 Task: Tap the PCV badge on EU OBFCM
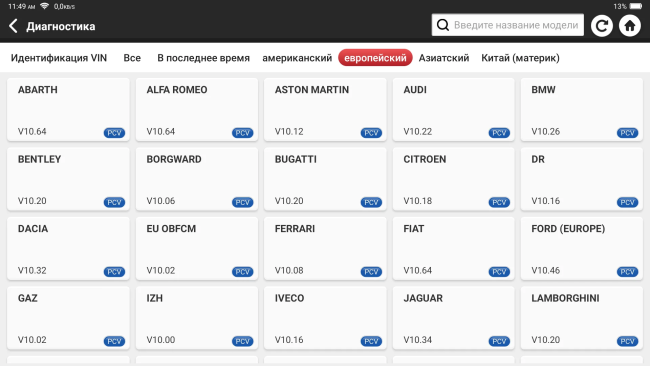click(243, 271)
